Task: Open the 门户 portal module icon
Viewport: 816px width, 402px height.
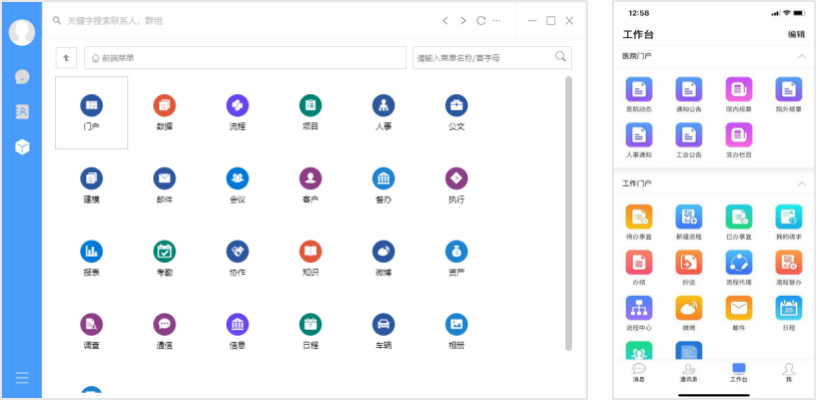Action: (92, 106)
